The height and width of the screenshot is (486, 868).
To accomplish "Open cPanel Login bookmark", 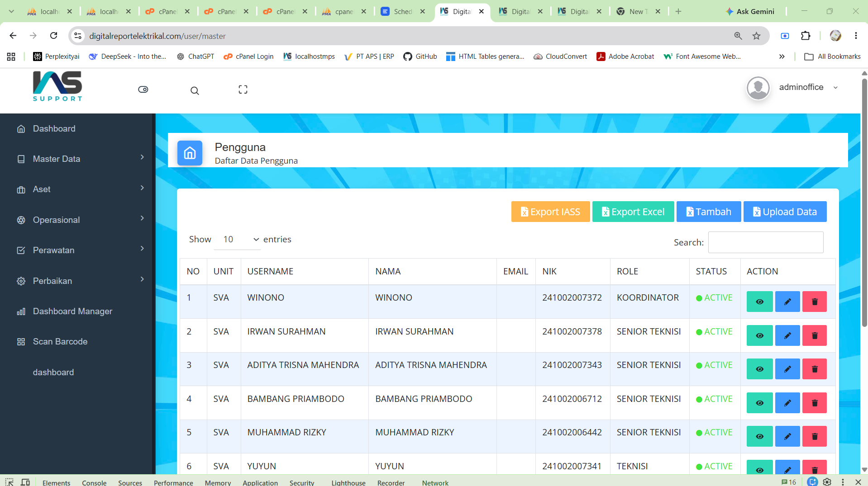I will (x=248, y=57).
